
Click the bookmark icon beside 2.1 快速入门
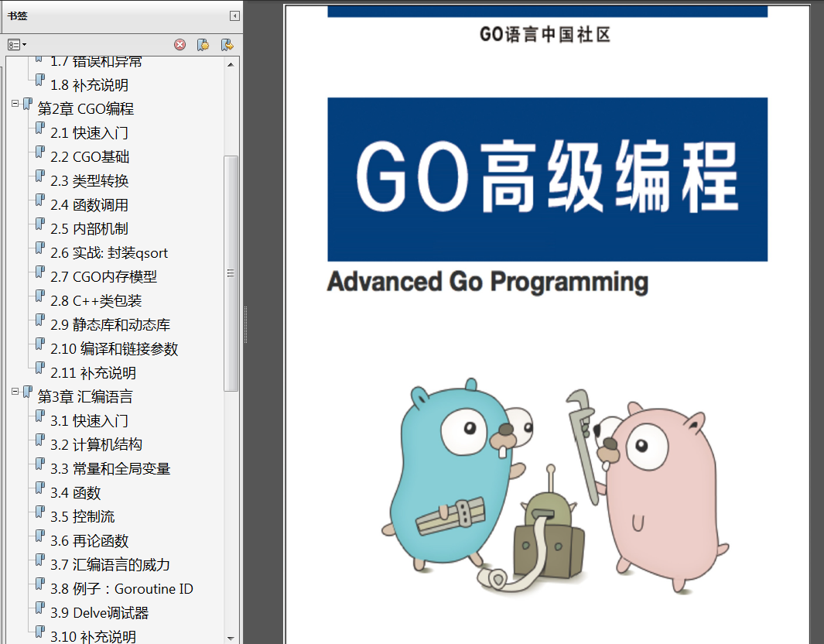click(40, 128)
